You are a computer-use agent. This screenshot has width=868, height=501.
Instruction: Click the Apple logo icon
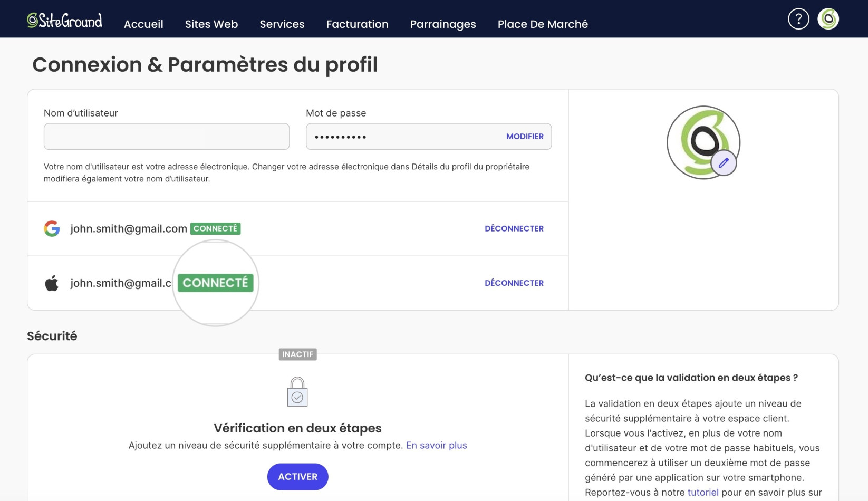pos(52,283)
